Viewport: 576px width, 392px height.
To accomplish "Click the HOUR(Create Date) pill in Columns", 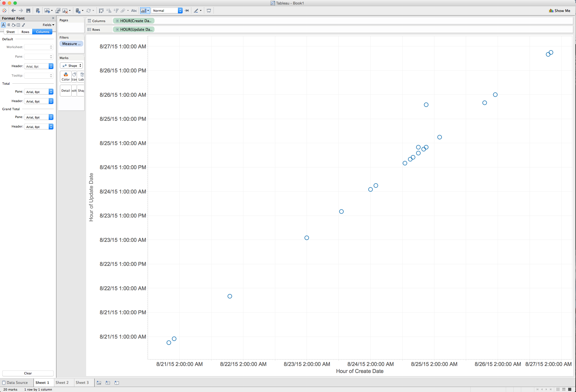I will (134, 21).
